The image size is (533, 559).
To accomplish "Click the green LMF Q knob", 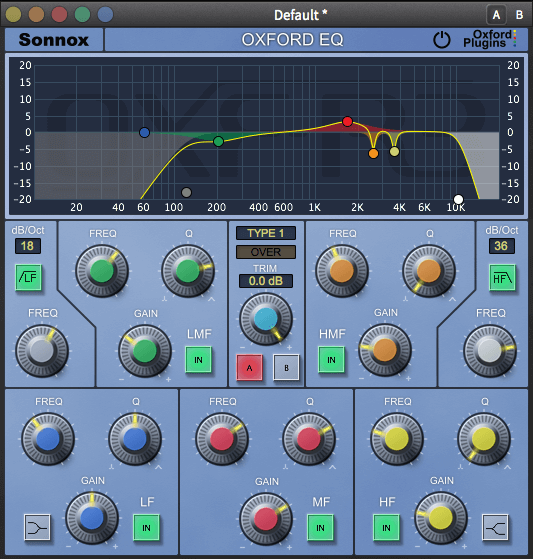I will pos(188,271).
